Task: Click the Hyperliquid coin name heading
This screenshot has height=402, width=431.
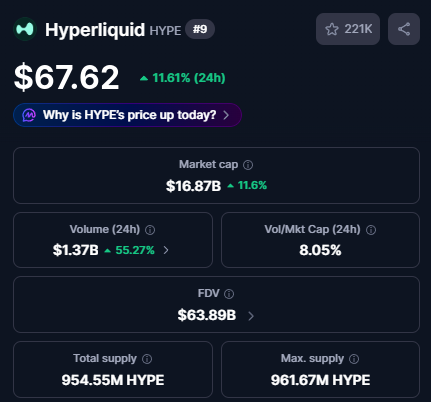Action: pyautogui.click(x=95, y=30)
